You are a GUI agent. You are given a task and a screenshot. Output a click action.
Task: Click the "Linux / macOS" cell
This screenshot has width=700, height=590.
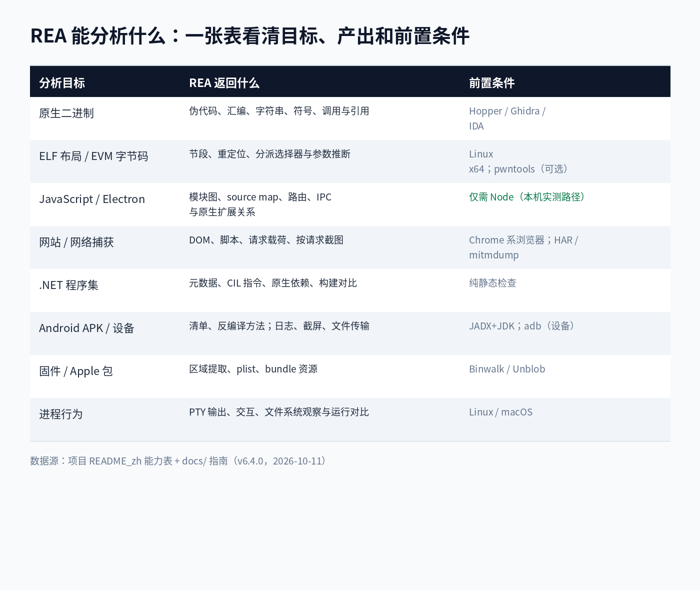pyautogui.click(x=500, y=412)
